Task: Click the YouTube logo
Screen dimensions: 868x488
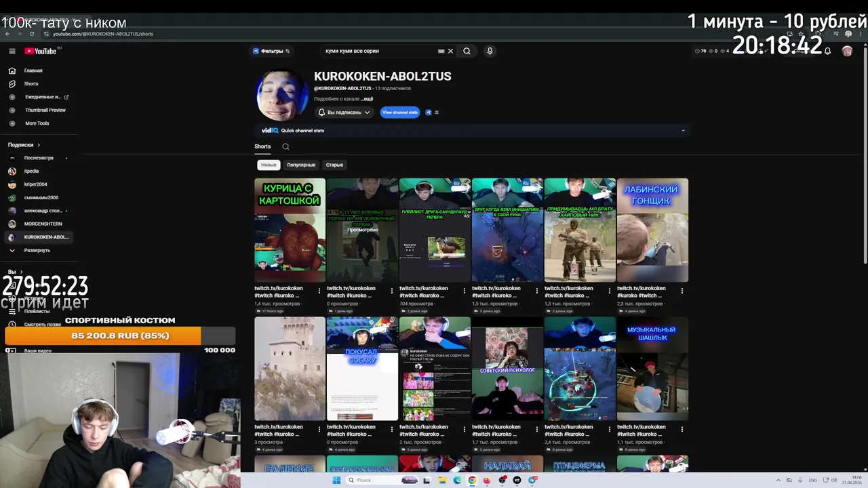Action: click(x=41, y=51)
